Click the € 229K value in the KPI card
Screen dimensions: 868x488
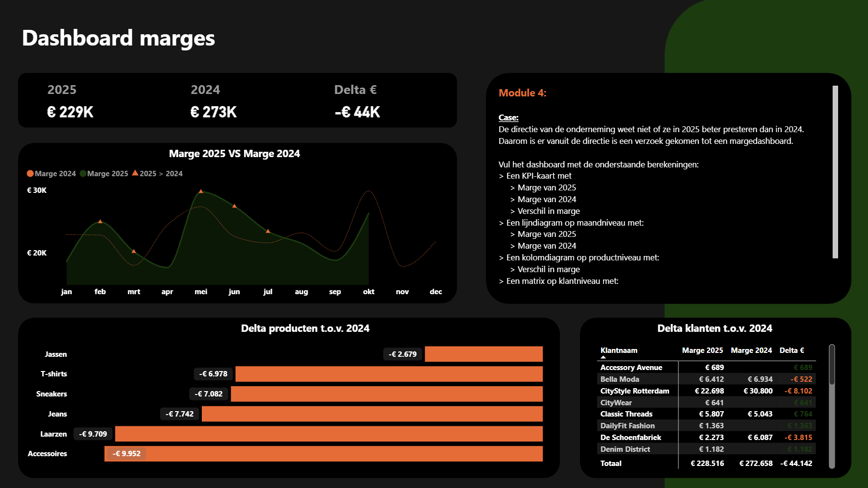tap(70, 112)
